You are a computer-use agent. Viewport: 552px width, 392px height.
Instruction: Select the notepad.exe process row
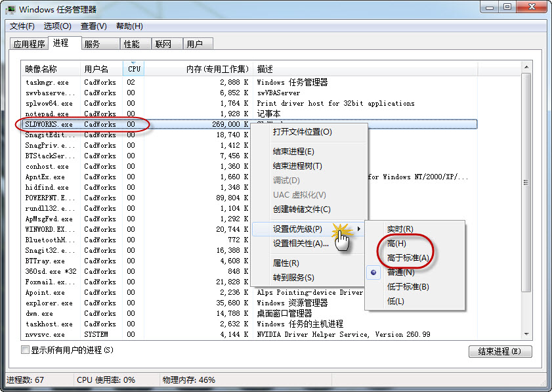[x=249, y=114]
